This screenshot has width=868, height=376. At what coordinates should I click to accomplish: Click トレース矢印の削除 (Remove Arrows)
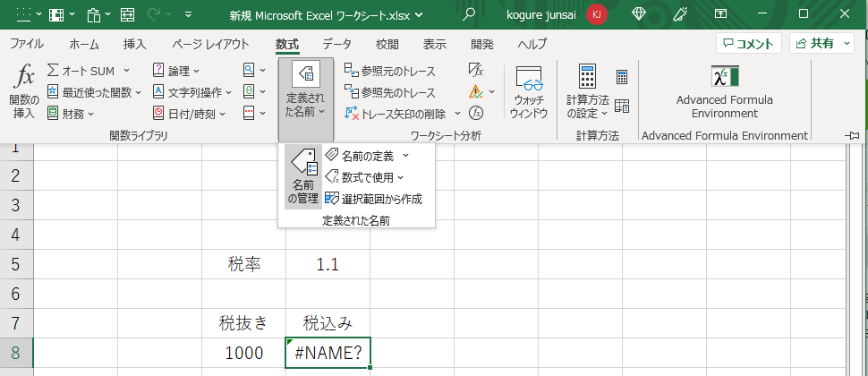(x=396, y=114)
